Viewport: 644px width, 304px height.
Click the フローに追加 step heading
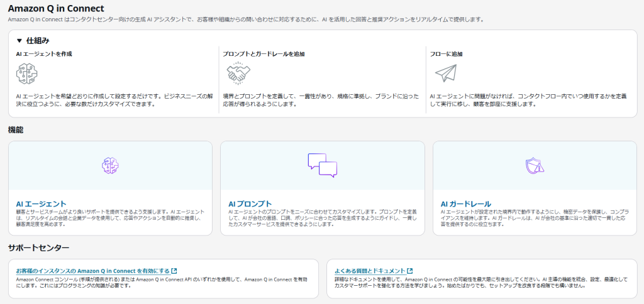[447, 54]
